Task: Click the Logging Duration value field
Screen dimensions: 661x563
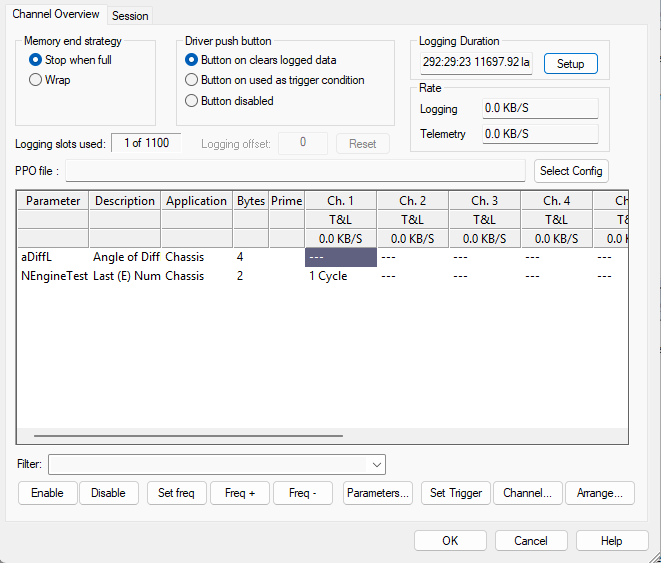Action: [476, 63]
